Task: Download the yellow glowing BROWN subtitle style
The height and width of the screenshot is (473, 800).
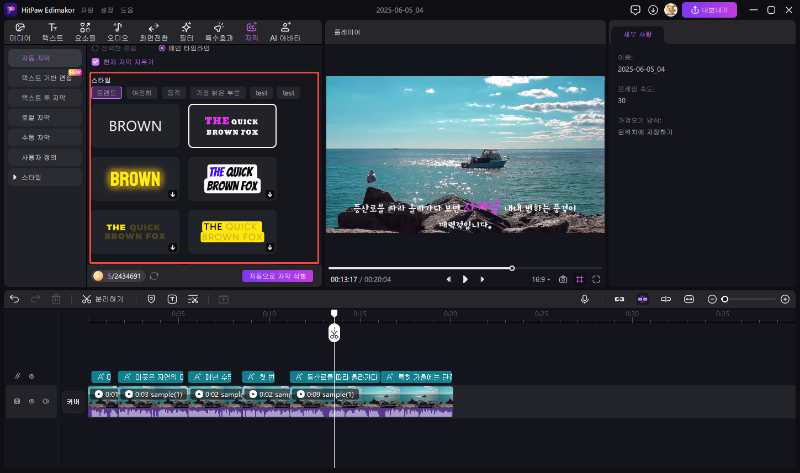Action: [173, 194]
